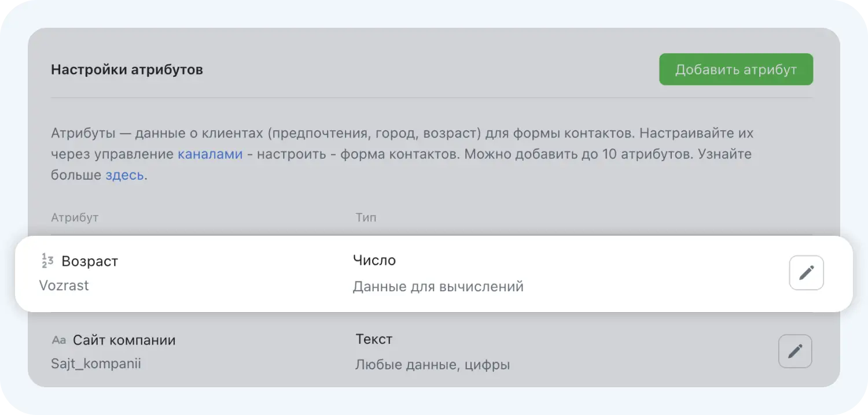Follow the здесь link to learn more
This screenshot has width=868, height=415.
coord(124,175)
